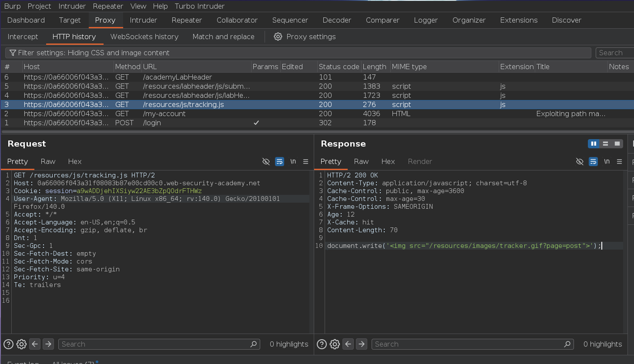Click Filter settings bar
This screenshot has height=364, width=634.
click(x=298, y=53)
